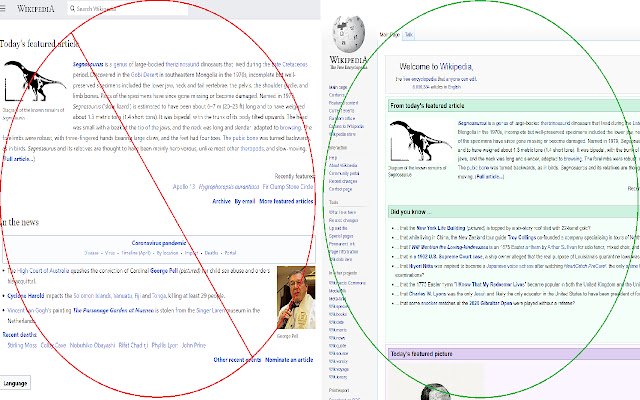Click the Portal link under Coronavirus pandemic
The width and height of the screenshot is (640, 400).
coord(230,253)
